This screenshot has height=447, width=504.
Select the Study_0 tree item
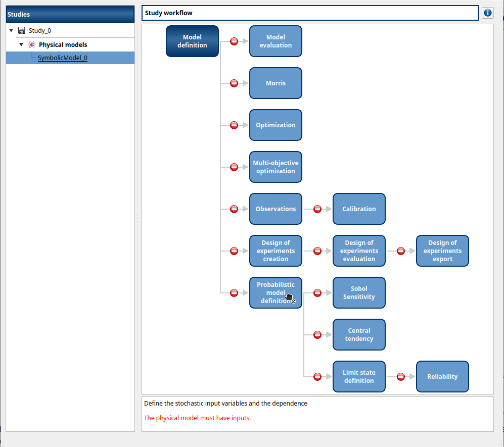[40, 30]
